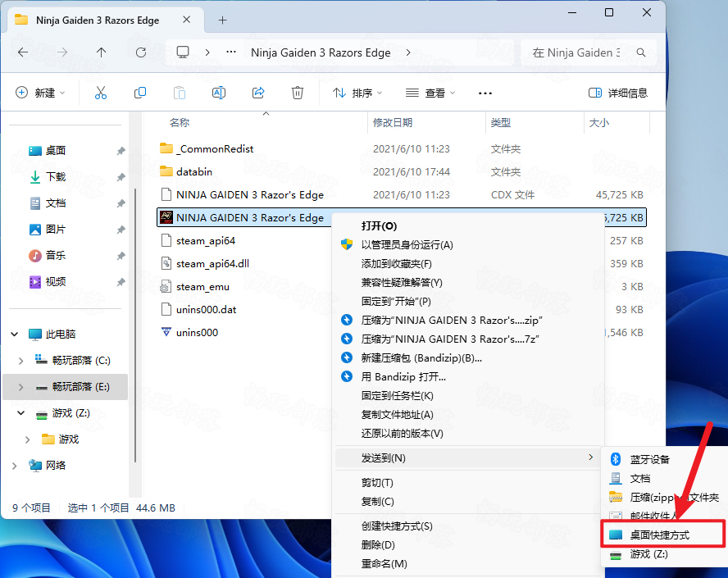This screenshot has height=578, width=728.
Task: Click the Share icon in toolbar
Action: point(258,93)
